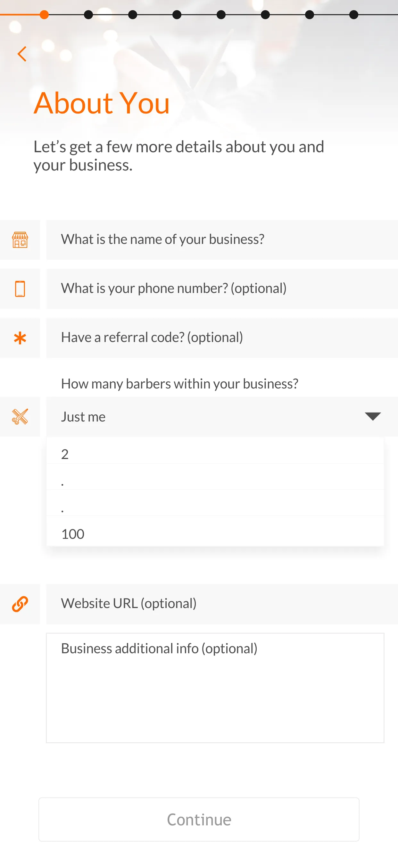Focus the phone number field
398x868 pixels.
(222, 289)
